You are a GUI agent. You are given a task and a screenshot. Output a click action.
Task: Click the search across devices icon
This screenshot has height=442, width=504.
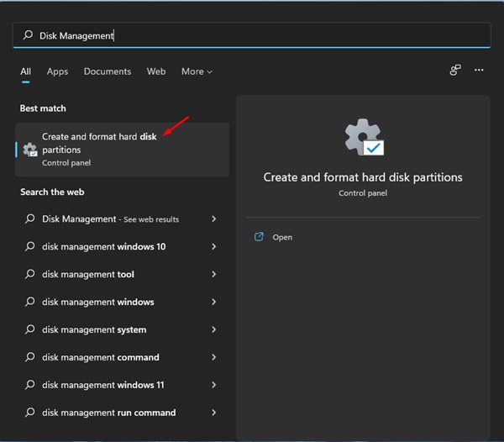pyautogui.click(x=455, y=71)
